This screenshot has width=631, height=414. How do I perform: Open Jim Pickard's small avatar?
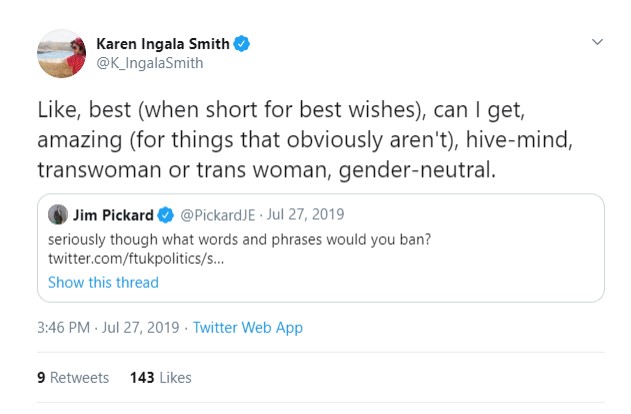59,216
